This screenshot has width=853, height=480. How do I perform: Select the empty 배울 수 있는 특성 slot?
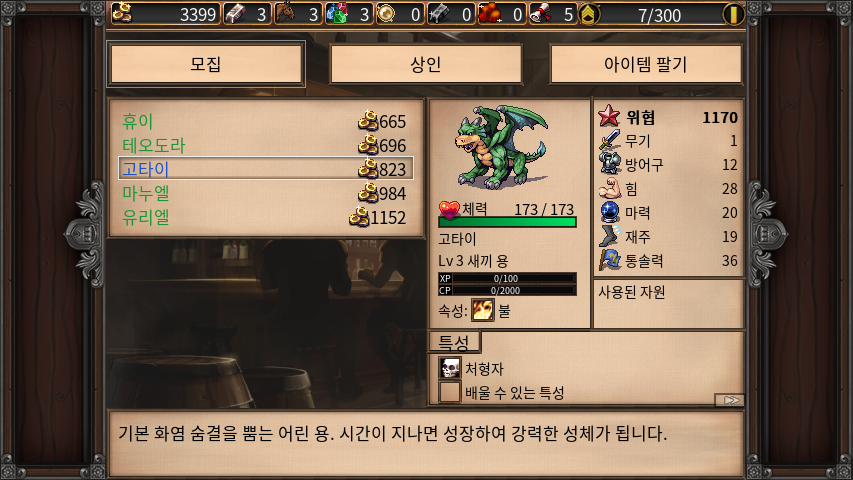[450, 392]
